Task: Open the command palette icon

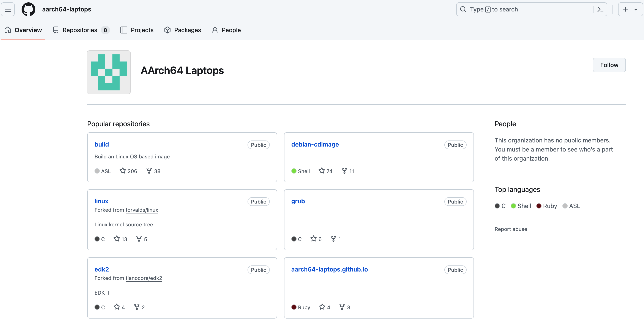Action: (600, 9)
